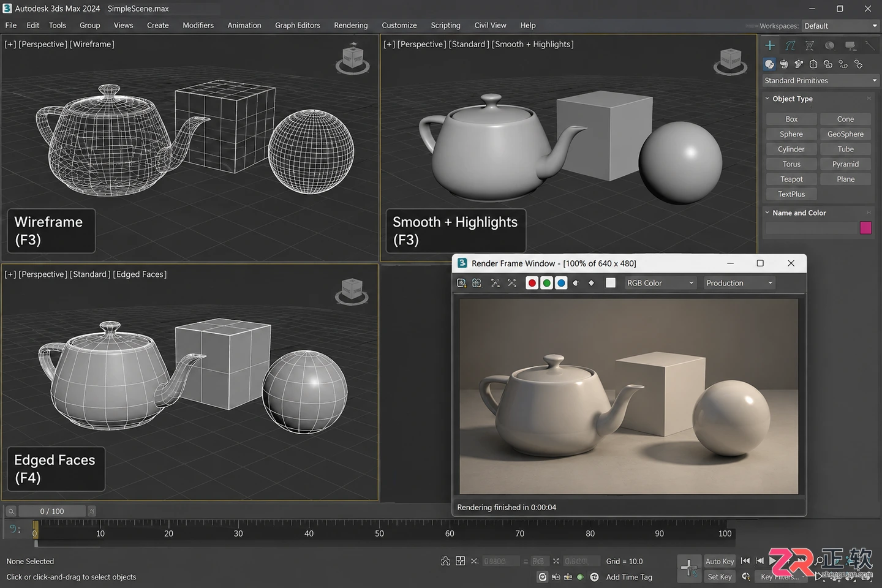Viewport: 882px width, 588px height.
Task: Select the Geometry category icon
Action: (x=769, y=64)
